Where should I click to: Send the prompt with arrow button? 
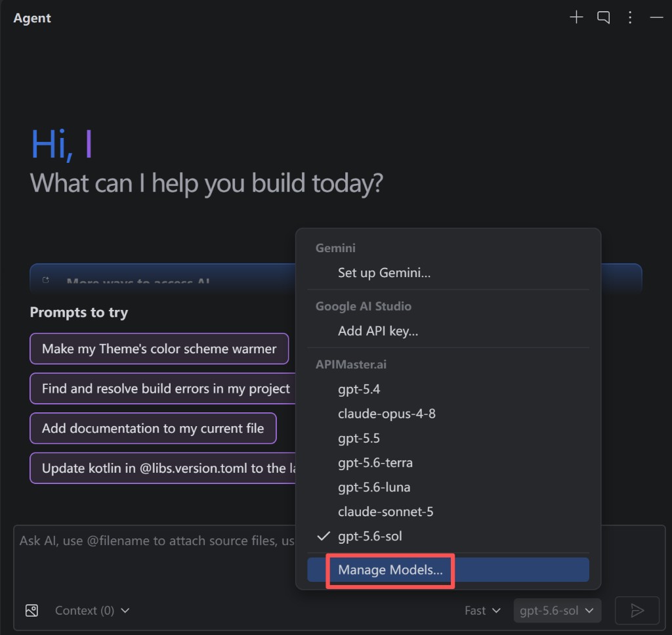point(637,610)
